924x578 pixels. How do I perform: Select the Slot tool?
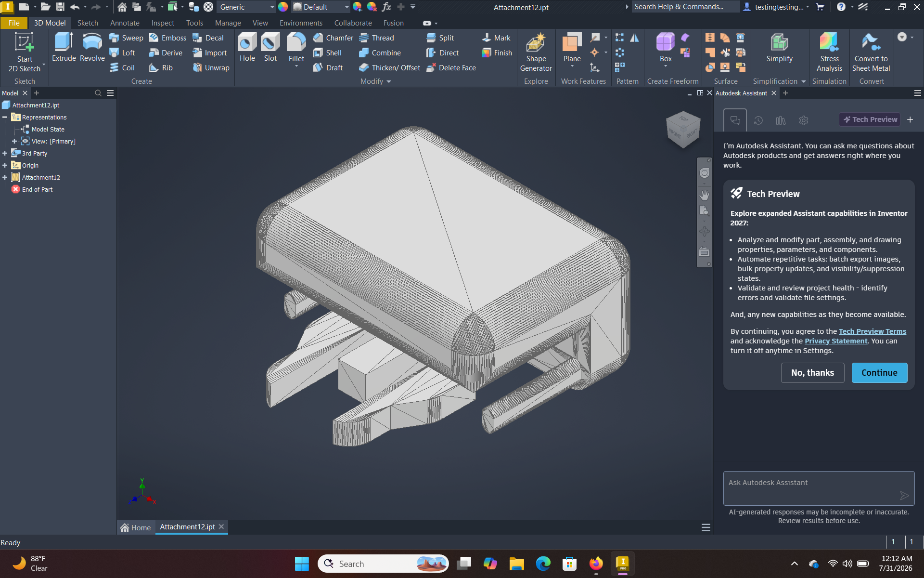pos(270,47)
